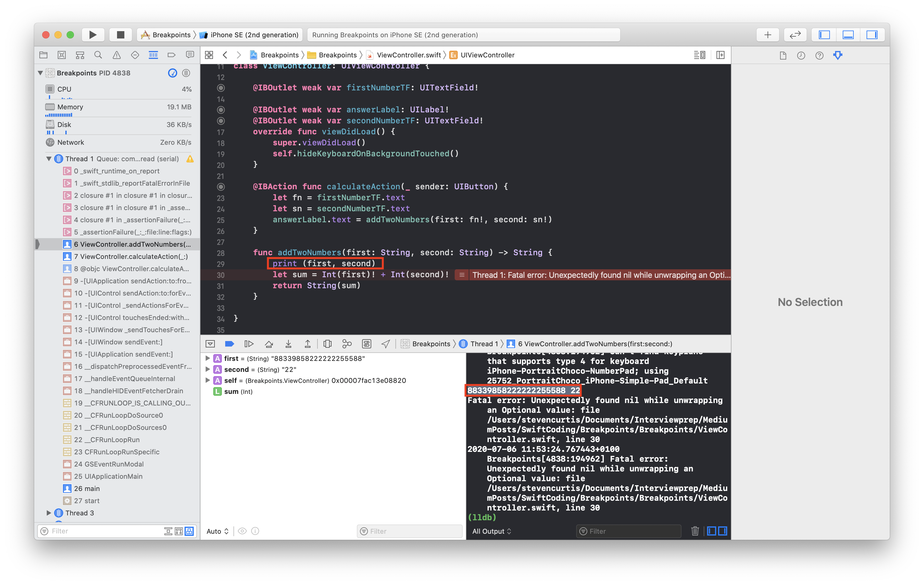Deactivate breakpoints toggle in debug bar

pos(229,344)
